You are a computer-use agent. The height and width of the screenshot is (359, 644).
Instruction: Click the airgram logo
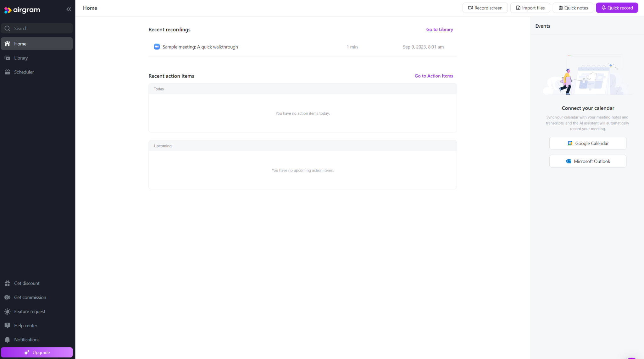tap(22, 10)
